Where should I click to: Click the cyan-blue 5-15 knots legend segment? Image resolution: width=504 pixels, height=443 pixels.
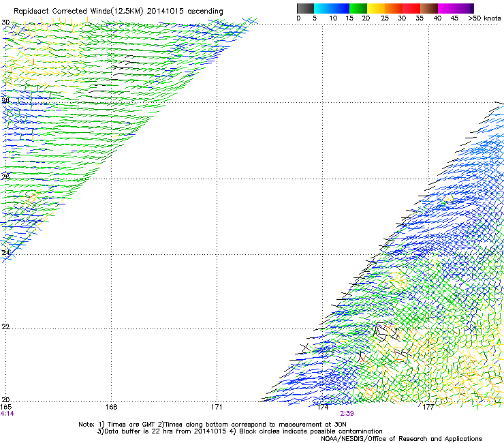pos(332,8)
